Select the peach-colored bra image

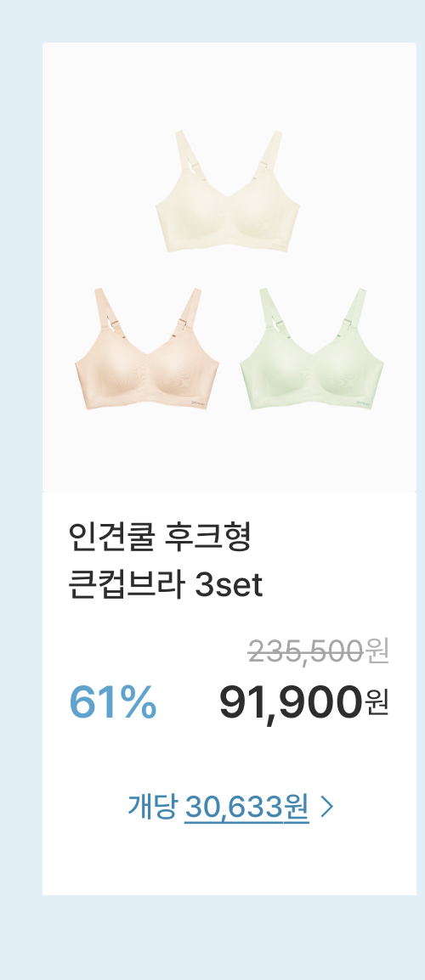tap(147, 349)
